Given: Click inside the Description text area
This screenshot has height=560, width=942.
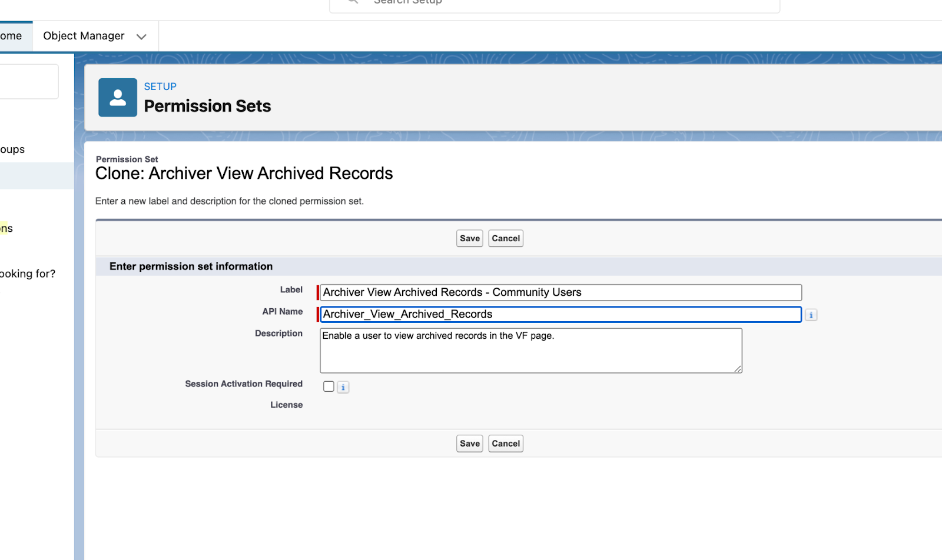Looking at the screenshot, I should click(530, 350).
